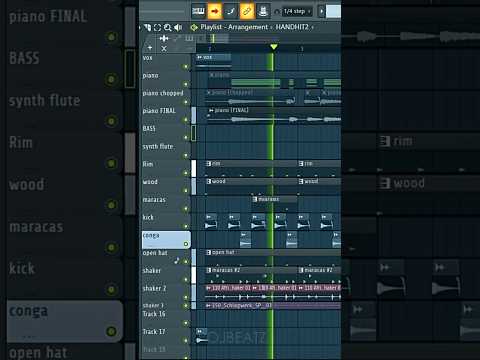
Task: Select the first kick audio clip
Action: (211, 222)
